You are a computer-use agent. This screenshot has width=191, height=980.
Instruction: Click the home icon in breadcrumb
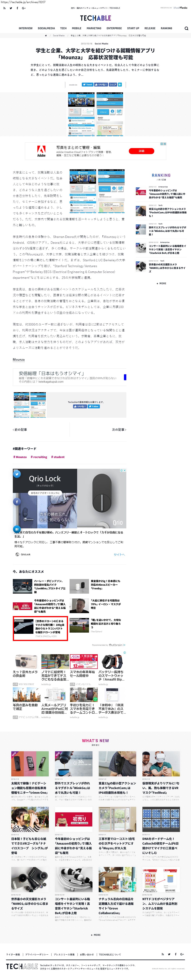point(46,35)
